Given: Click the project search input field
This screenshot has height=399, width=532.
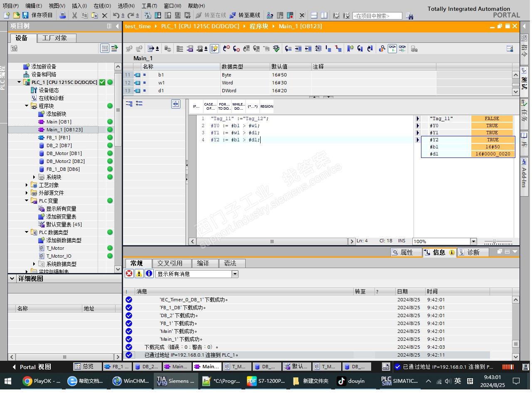Looking at the screenshot, I should [x=377, y=16].
